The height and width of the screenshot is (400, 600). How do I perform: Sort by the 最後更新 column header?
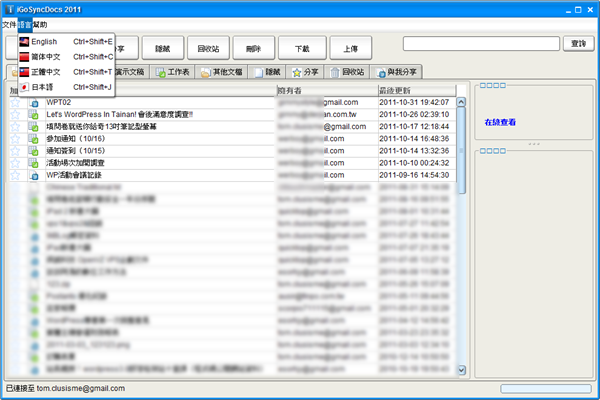click(417, 90)
